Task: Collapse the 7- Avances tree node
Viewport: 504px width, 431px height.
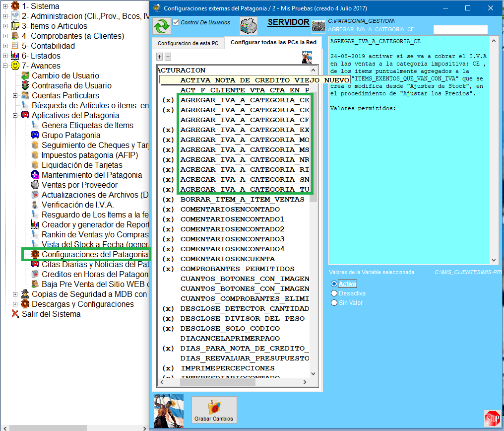Action: tap(5, 66)
